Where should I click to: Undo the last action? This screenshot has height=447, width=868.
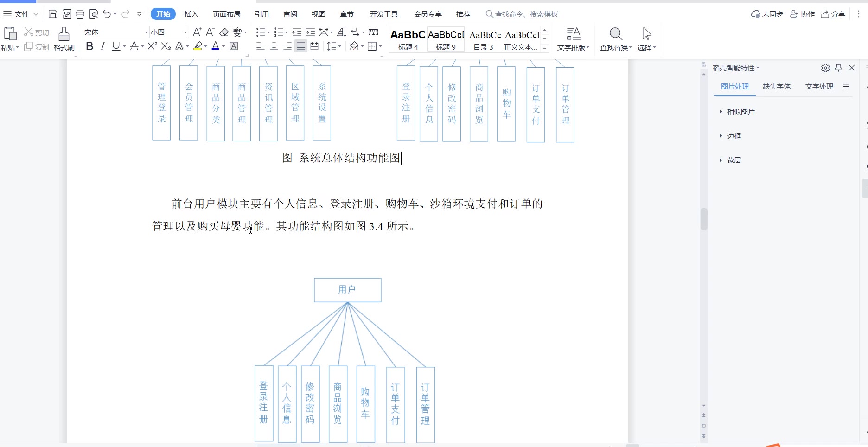[x=107, y=14]
